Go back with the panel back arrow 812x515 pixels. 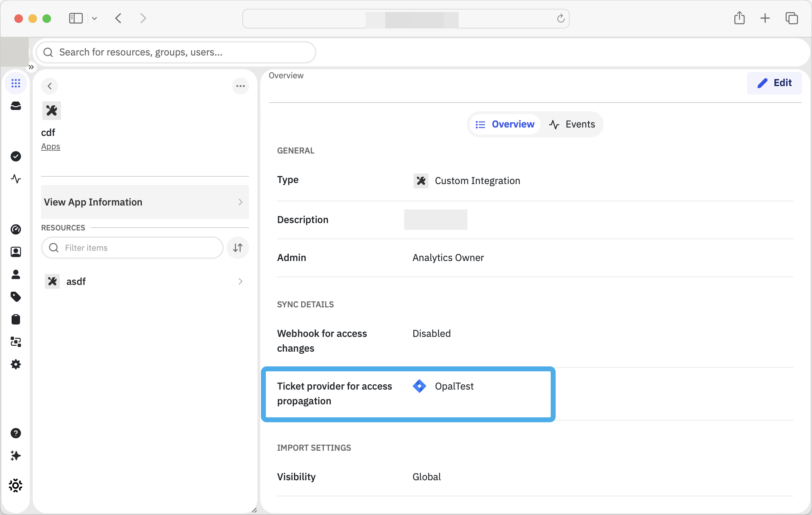click(x=50, y=86)
